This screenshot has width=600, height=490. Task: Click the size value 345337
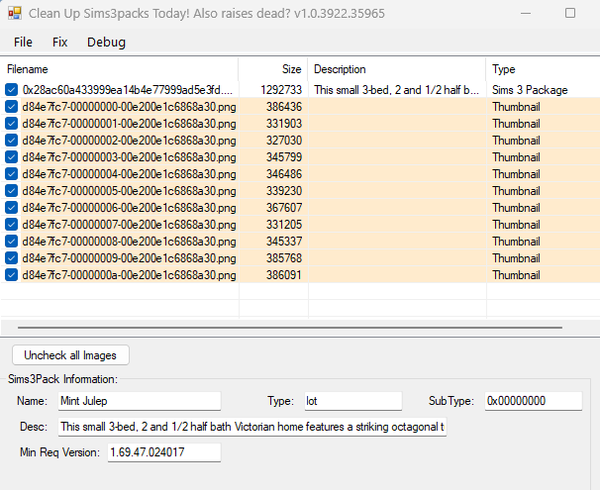tap(284, 241)
